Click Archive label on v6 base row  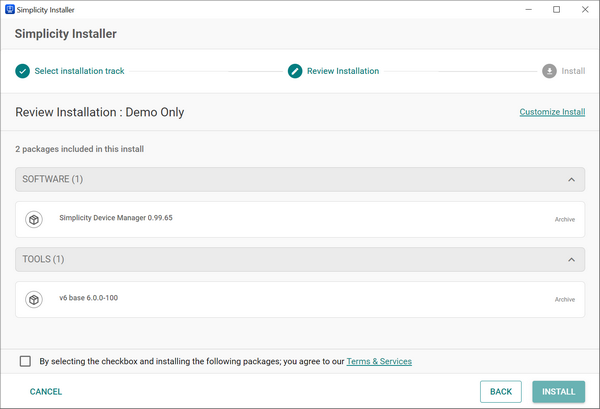[565, 300]
